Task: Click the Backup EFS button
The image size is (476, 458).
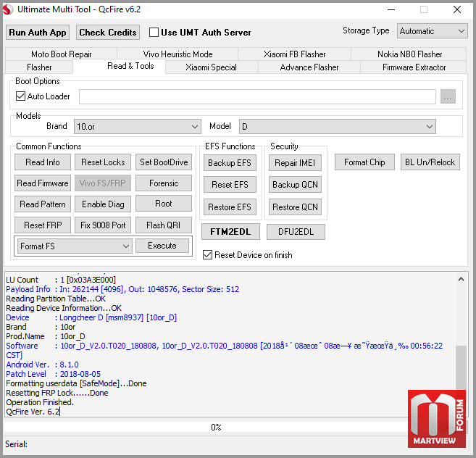Action: point(230,163)
